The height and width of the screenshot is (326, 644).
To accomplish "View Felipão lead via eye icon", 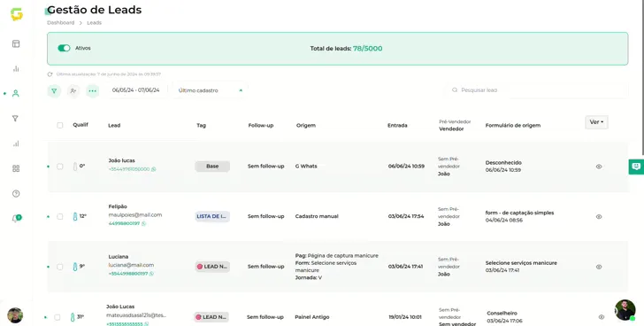I will click(x=599, y=217).
